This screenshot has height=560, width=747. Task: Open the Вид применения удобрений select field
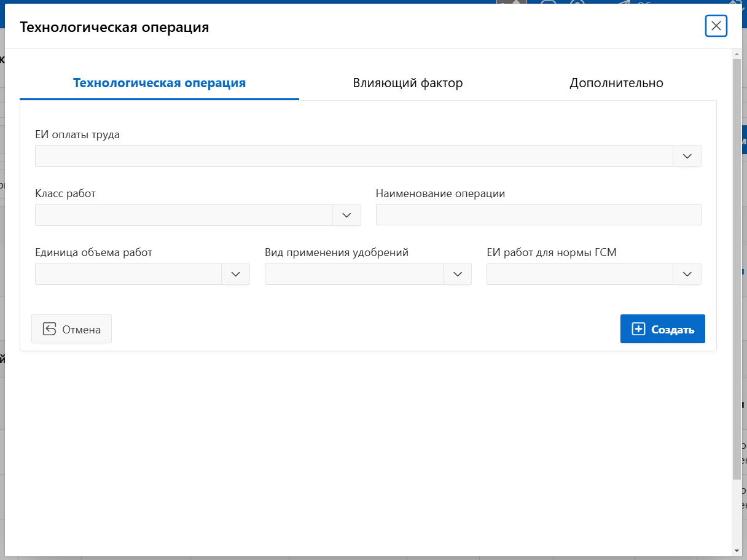click(x=354, y=274)
